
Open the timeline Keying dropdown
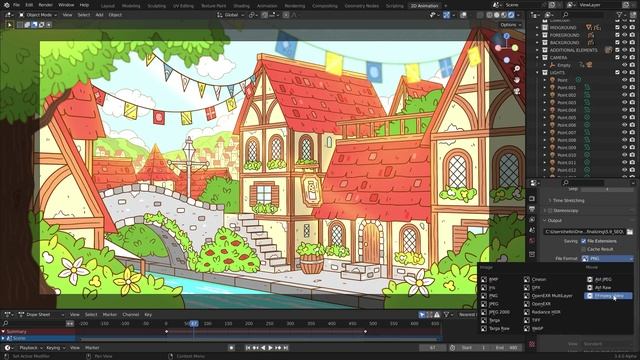click(x=56, y=348)
